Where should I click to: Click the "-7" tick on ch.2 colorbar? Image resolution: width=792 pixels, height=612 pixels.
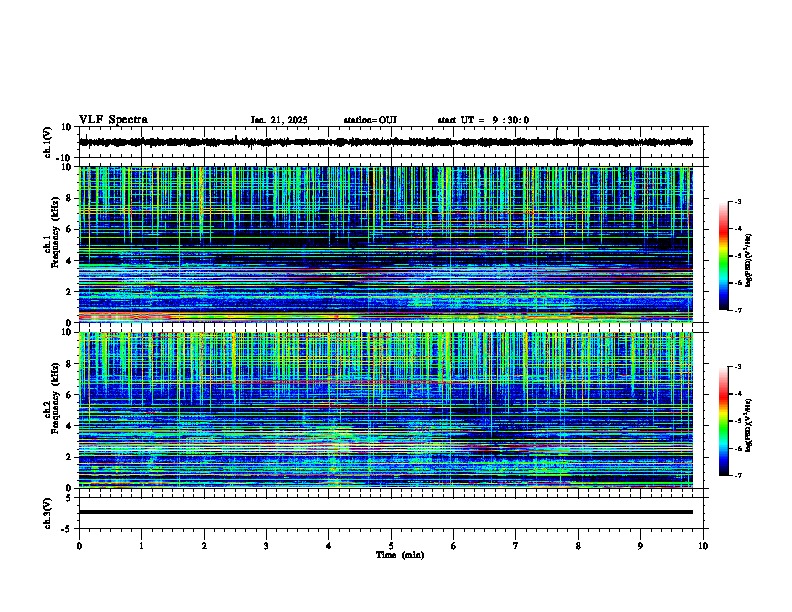coord(737,475)
